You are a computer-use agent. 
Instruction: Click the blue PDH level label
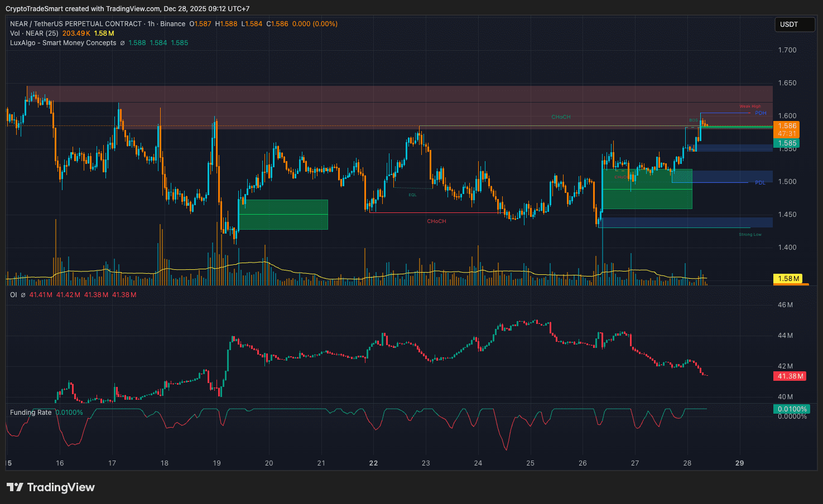tap(761, 113)
